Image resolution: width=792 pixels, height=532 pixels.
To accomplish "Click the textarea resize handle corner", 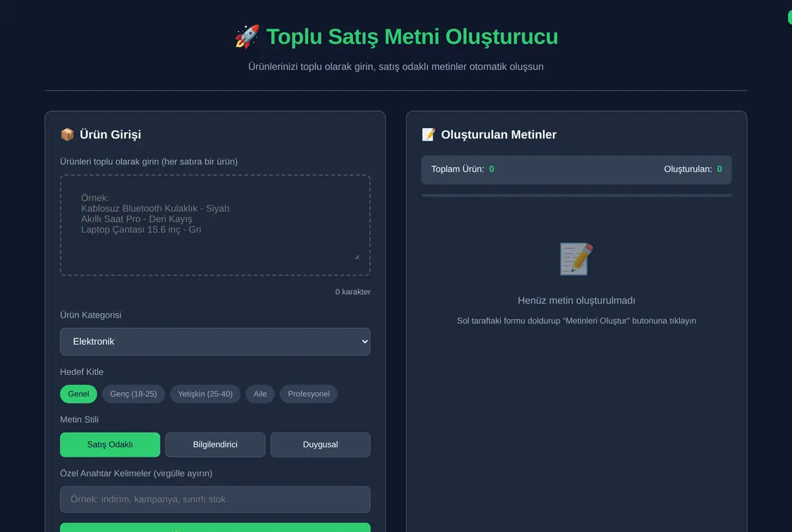I will point(357,257).
